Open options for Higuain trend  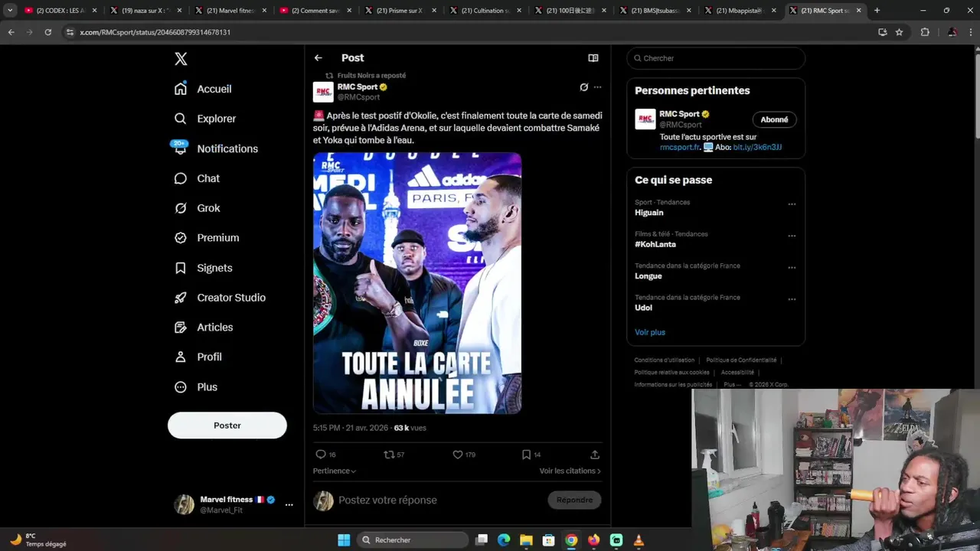[x=792, y=204]
